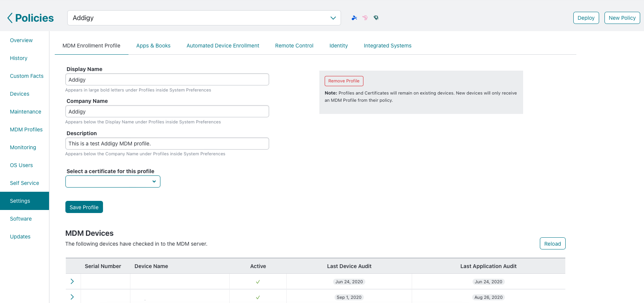Image resolution: width=644 pixels, height=303 pixels.
Task: Open MDM Profiles in the sidebar
Action: point(26,129)
